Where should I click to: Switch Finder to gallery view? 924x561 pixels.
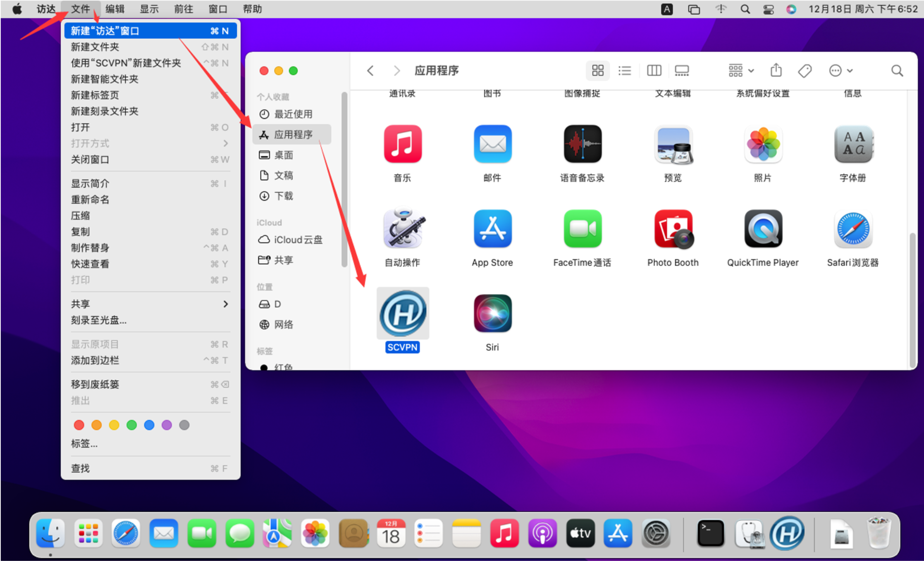tap(682, 71)
